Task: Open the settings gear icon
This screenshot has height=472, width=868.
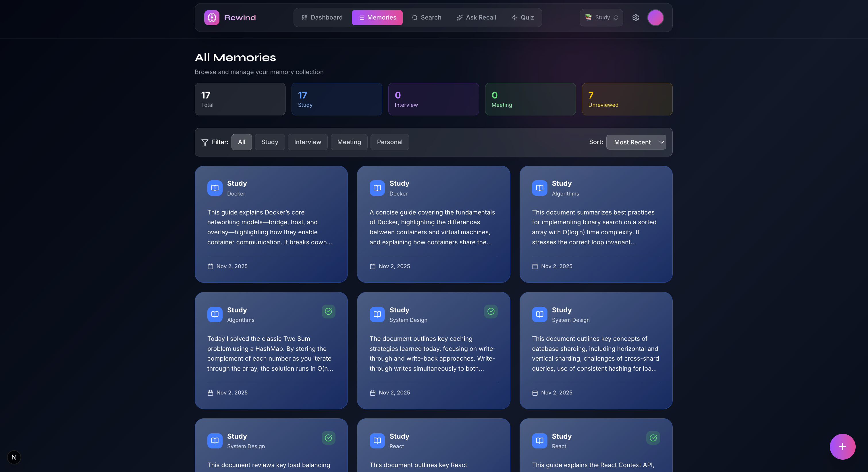Action: click(636, 18)
